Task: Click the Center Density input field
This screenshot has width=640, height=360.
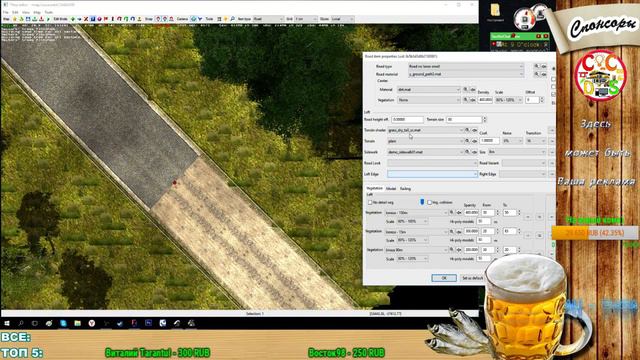Action: coord(485,100)
